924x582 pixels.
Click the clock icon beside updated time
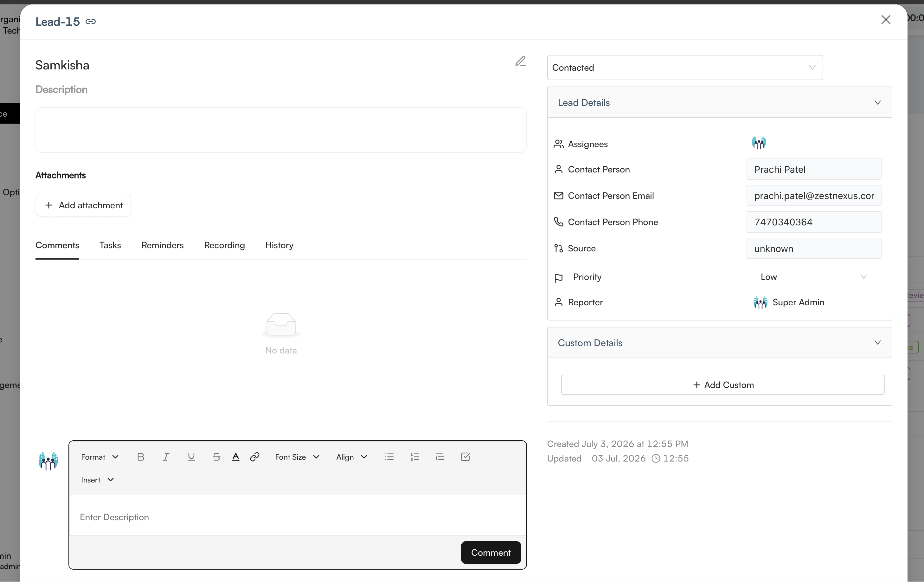point(656,458)
